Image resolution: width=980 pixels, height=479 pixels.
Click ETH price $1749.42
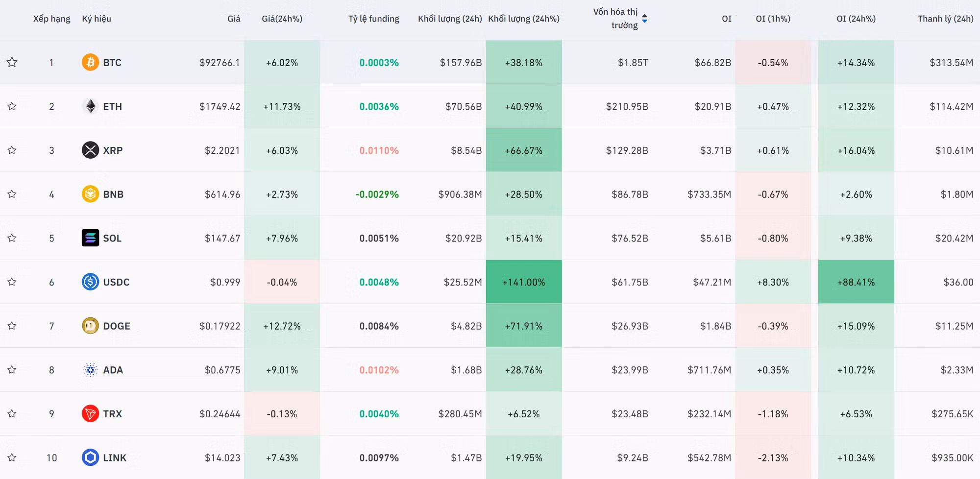pyautogui.click(x=220, y=106)
